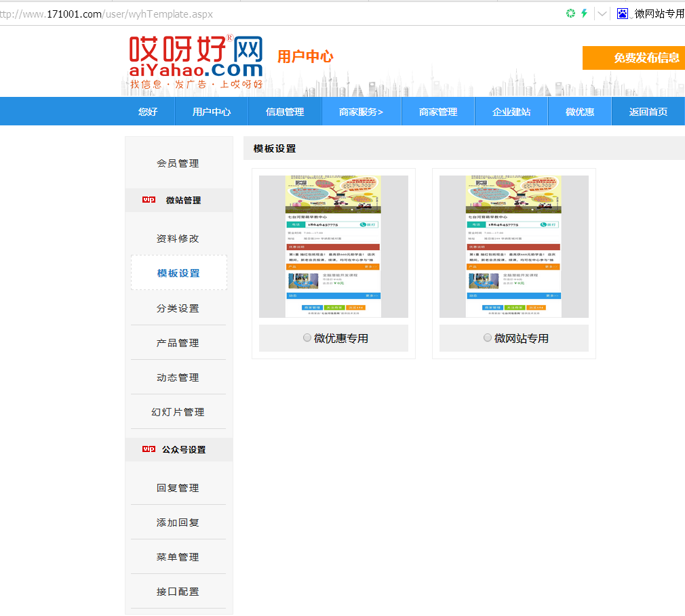
Task: Select the 微网站专用 template radio button
Action: tap(488, 337)
